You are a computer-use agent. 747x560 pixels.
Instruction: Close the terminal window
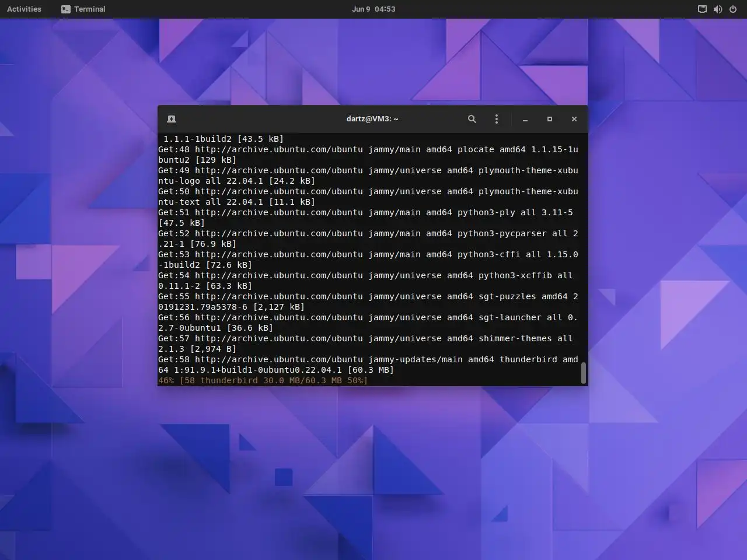coord(574,119)
